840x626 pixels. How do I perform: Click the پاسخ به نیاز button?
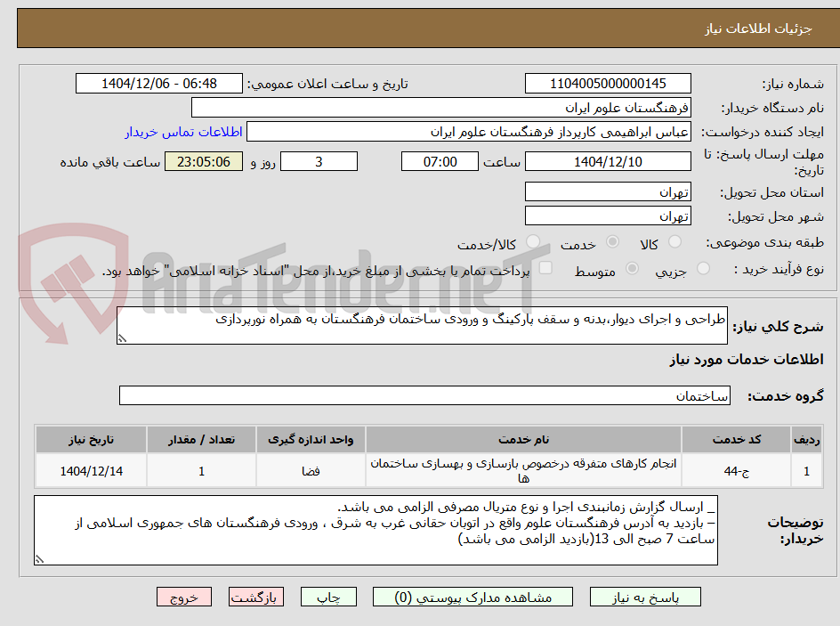pos(645,597)
